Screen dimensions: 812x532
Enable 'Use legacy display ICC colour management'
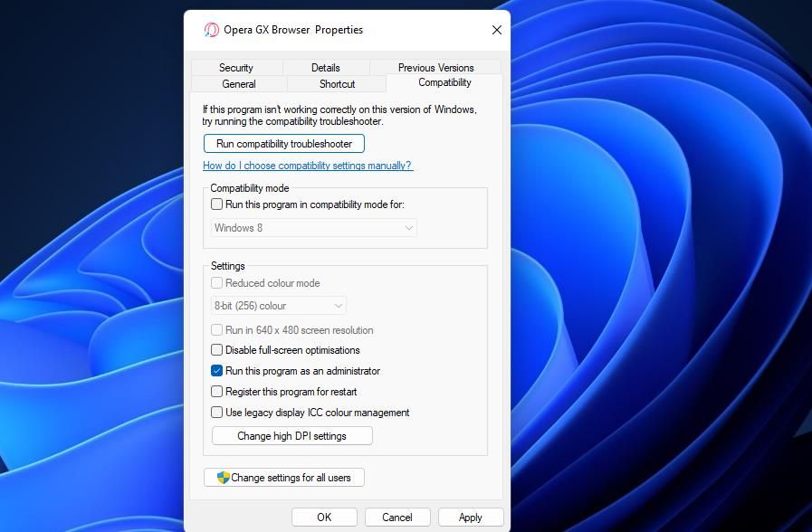217,413
